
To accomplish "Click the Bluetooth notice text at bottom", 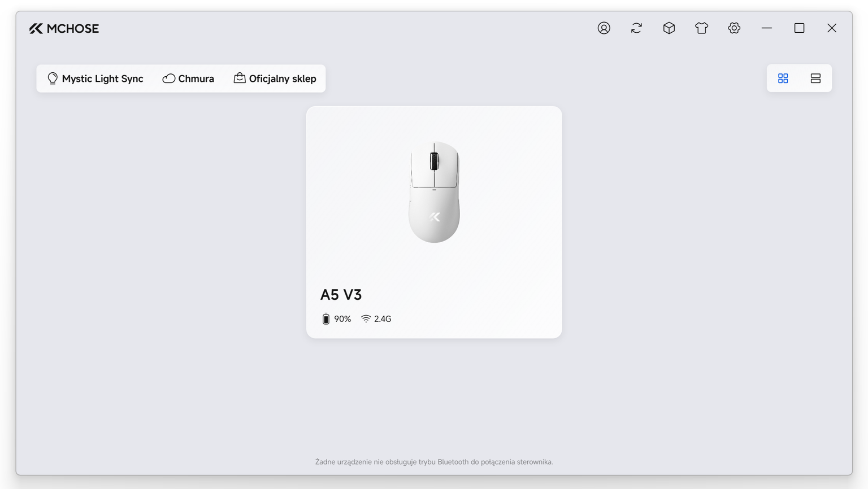I will (434, 462).
